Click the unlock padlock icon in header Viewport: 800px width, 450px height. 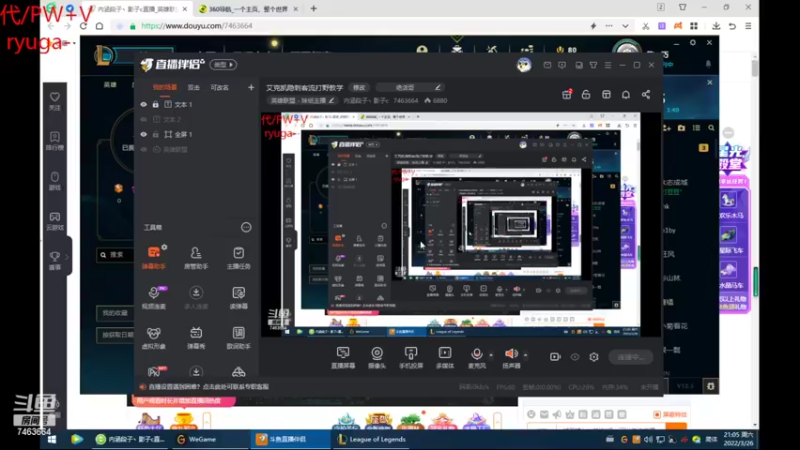pos(586,94)
